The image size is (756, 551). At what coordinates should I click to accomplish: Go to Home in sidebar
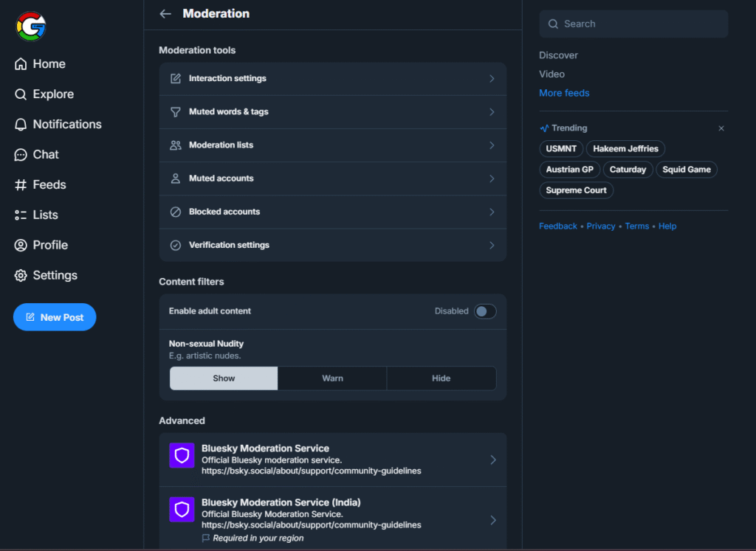tap(40, 64)
